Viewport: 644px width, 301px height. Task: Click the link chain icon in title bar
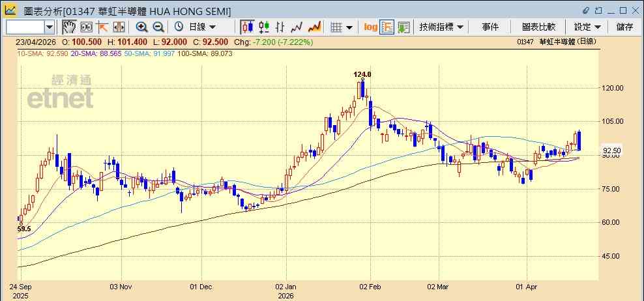[586, 10]
